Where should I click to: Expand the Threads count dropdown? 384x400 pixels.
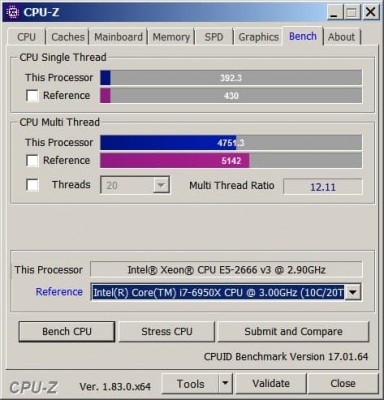tap(161, 185)
